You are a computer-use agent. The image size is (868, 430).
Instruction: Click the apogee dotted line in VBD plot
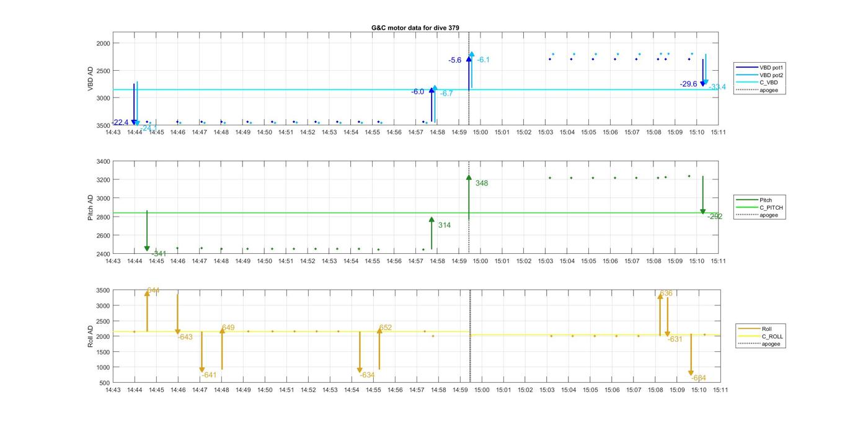[x=469, y=79]
